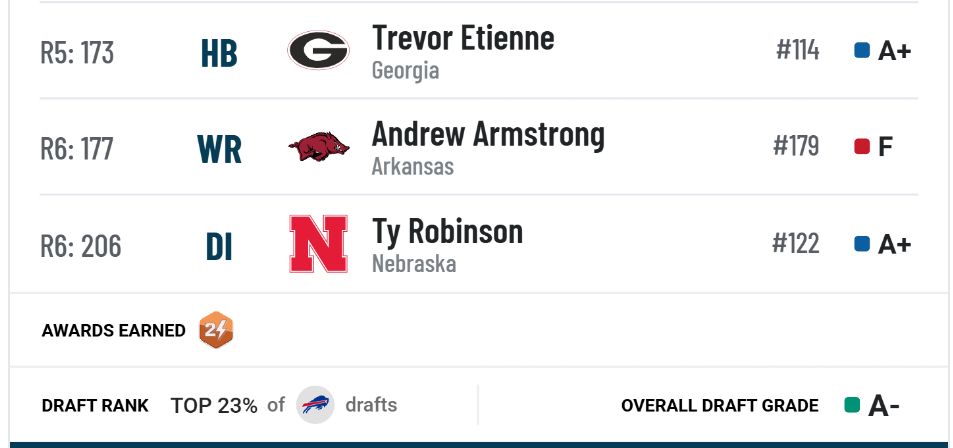Select the HB position label

tap(219, 53)
